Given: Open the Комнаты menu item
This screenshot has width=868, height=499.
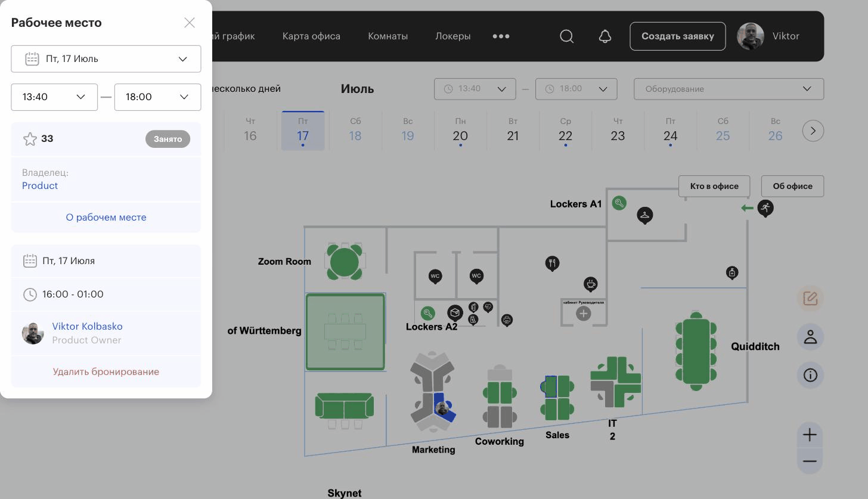Looking at the screenshot, I should click(x=388, y=36).
